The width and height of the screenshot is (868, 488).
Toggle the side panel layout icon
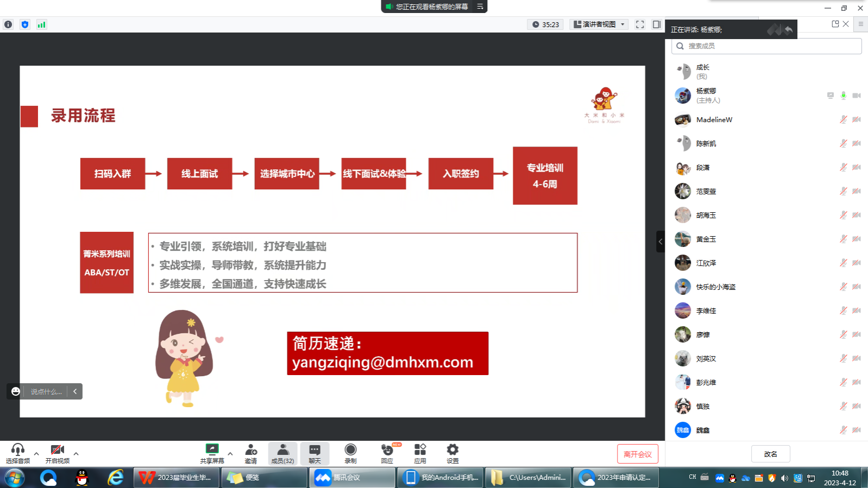[x=657, y=24]
